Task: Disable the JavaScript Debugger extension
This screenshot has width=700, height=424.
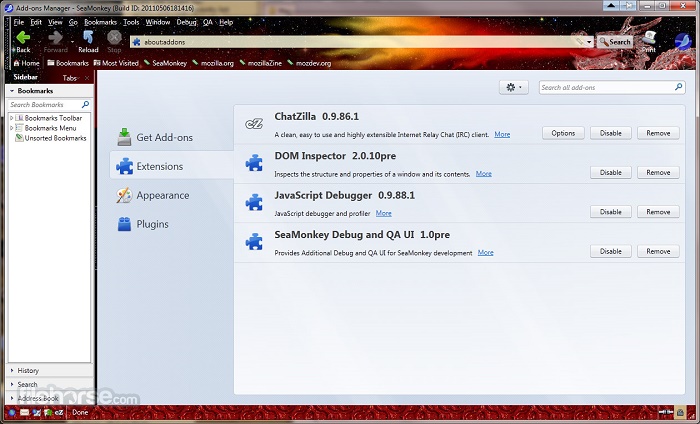Action: [611, 212]
